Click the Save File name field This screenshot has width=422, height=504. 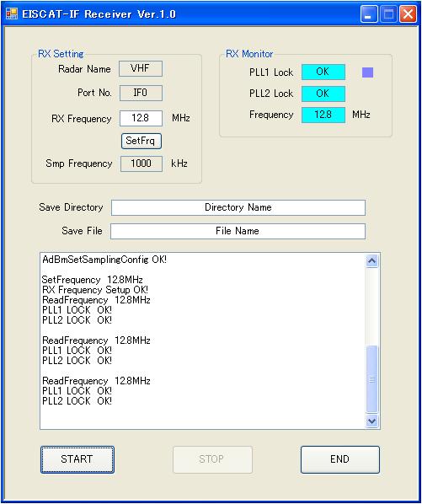238,231
